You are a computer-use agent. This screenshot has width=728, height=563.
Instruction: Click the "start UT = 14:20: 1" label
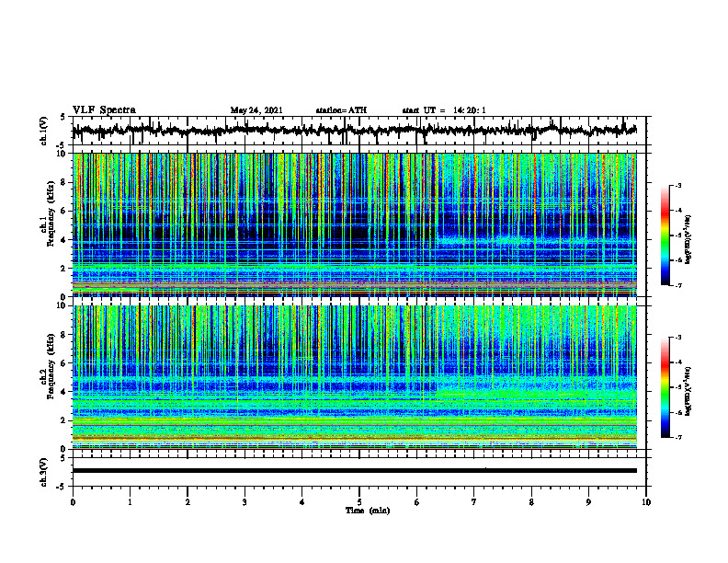pos(444,110)
